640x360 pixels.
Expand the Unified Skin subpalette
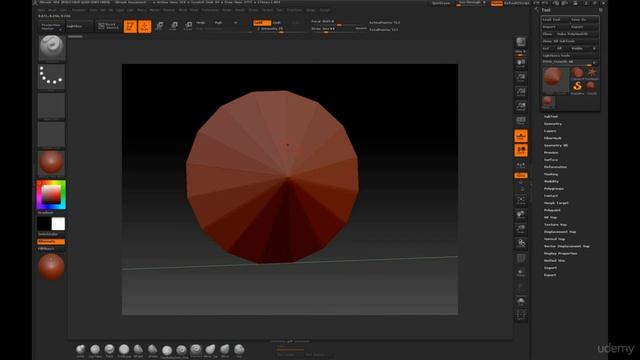click(554, 260)
